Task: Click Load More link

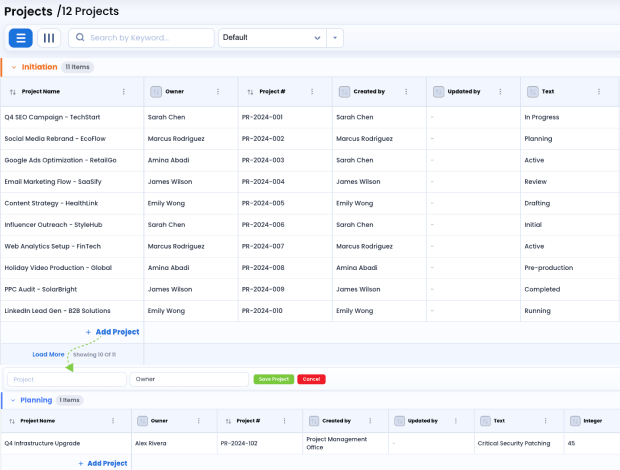Action: [48, 355]
